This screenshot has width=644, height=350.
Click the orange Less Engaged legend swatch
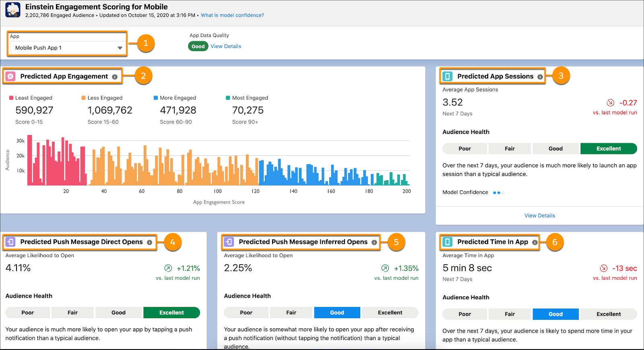83,98
